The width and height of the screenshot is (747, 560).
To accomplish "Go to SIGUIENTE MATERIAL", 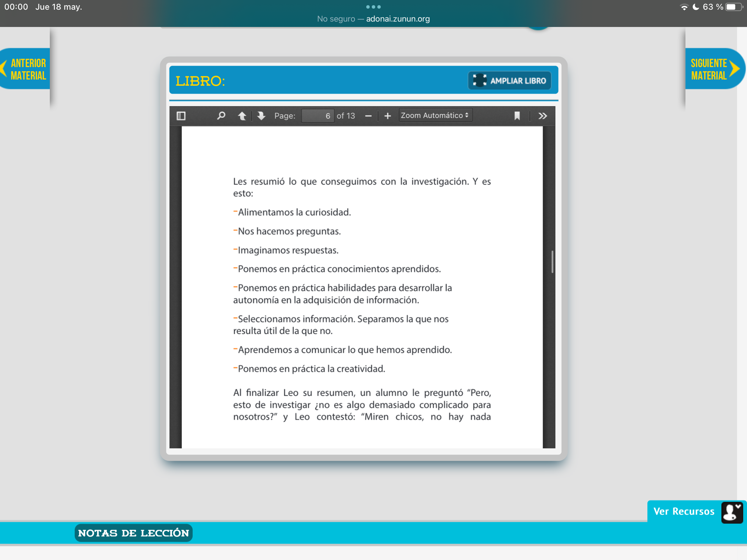I will pos(715,69).
